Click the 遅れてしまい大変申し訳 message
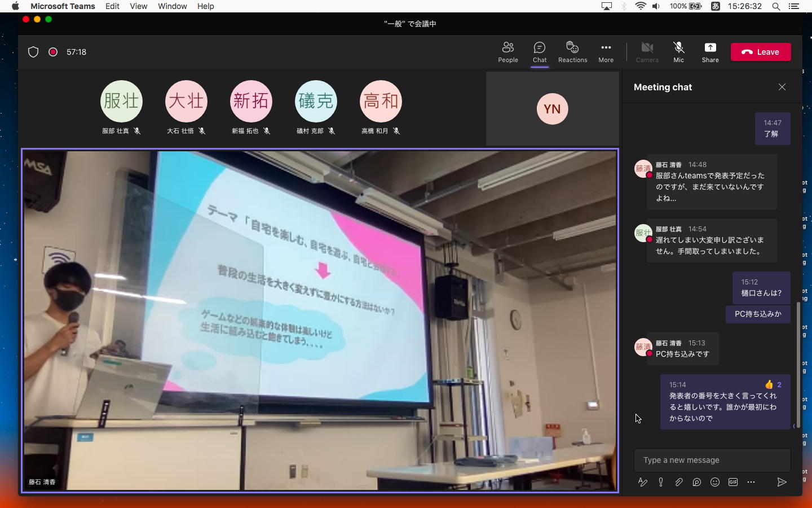The width and height of the screenshot is (812, 508). [712, 240]
